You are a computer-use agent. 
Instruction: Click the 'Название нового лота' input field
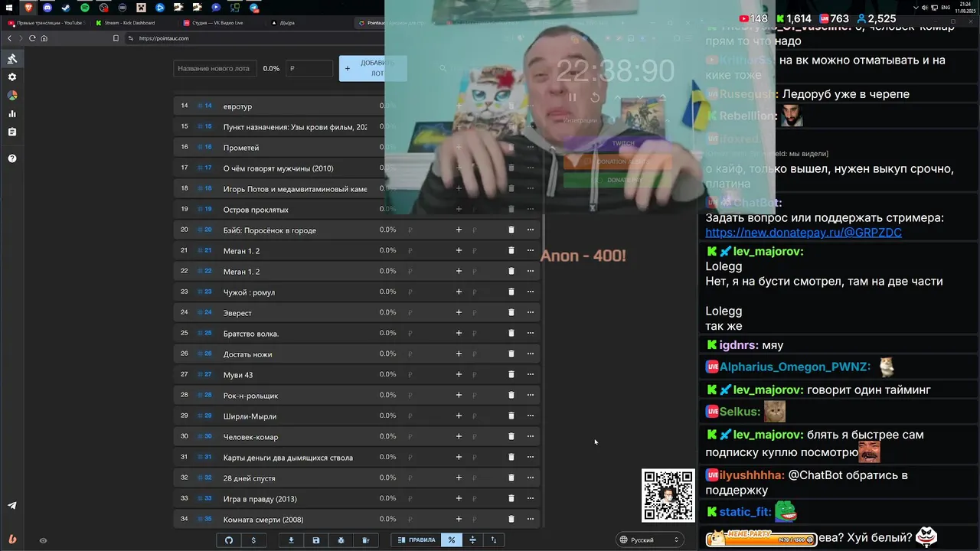click(x=214, y=68)
